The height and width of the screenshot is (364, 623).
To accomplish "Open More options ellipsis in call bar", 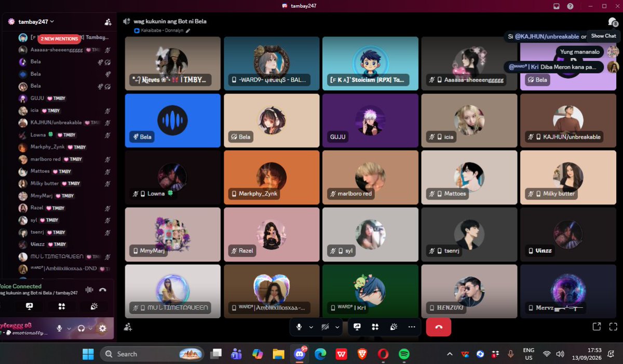I will [x=412, y=327].
